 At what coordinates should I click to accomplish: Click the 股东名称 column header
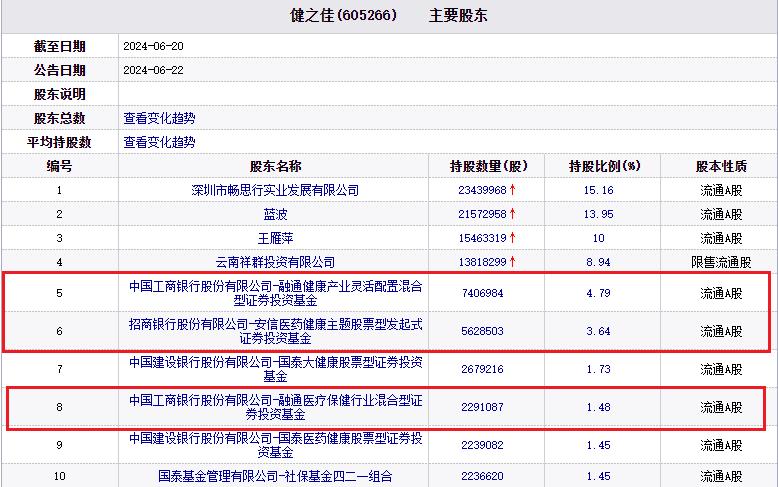coord(275,166)
